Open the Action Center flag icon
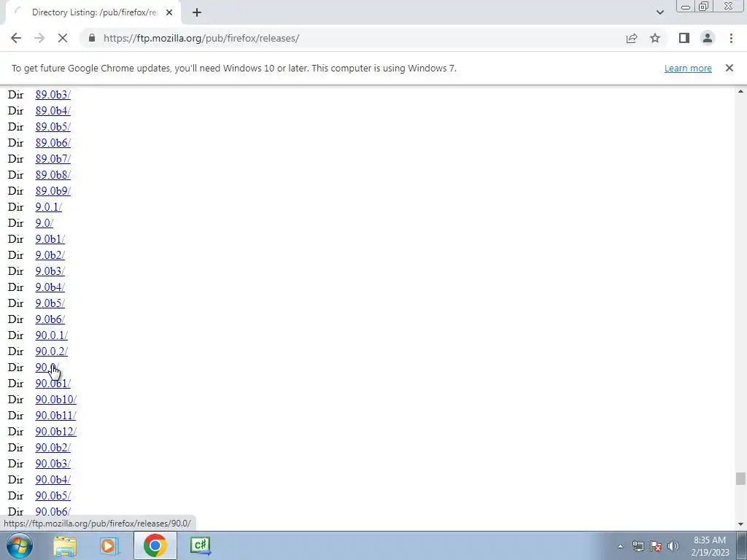This screenshot has height=560, width=747. click(x=656, y=546)
